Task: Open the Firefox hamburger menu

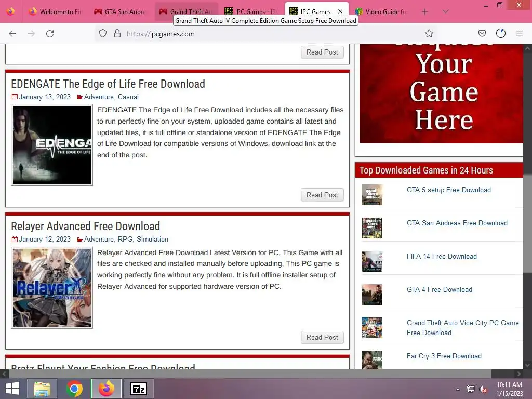Action: tap(520, 34)
